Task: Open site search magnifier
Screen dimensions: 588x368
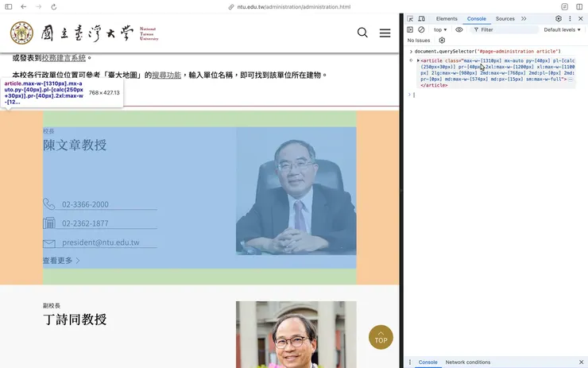Action: [x=362, y=33]
